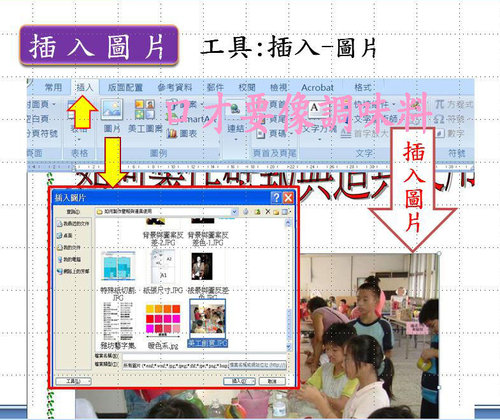This screenshot has height=420, width=500.
Task: Close the 插入圖片 dialog
Action: click(x=288, y=198)
